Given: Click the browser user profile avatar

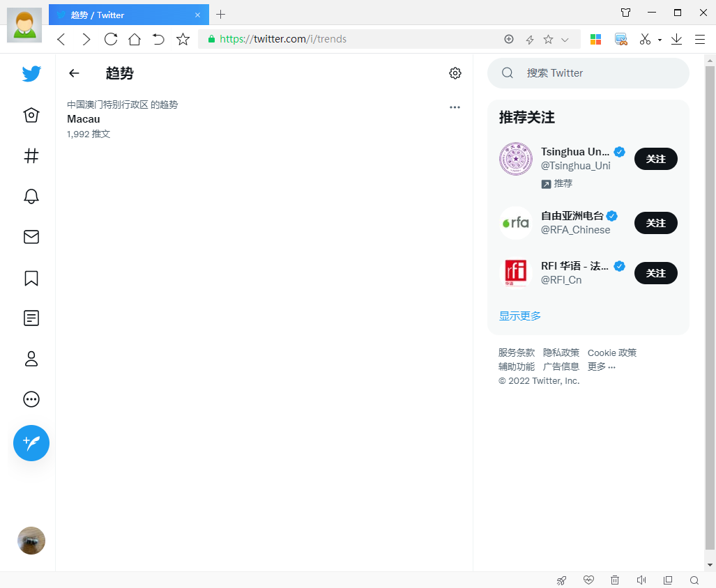Looking at the screenshot, I should (24, 25).
